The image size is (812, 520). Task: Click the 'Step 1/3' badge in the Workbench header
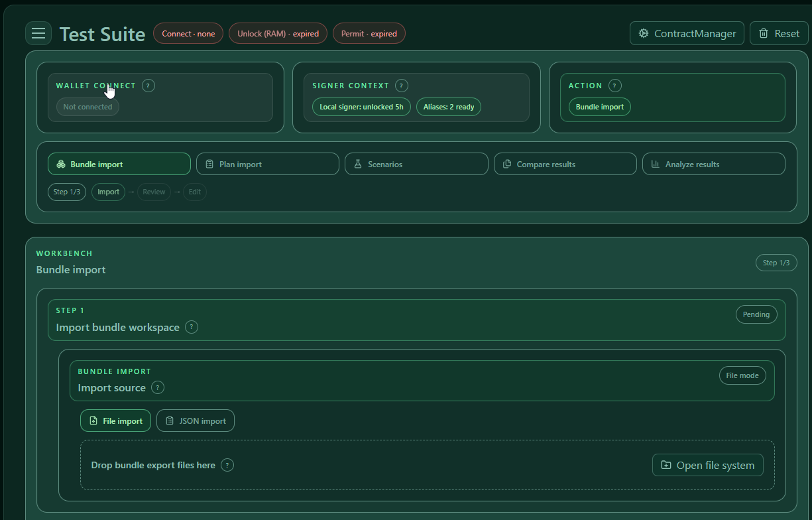[x=776, y=263]
